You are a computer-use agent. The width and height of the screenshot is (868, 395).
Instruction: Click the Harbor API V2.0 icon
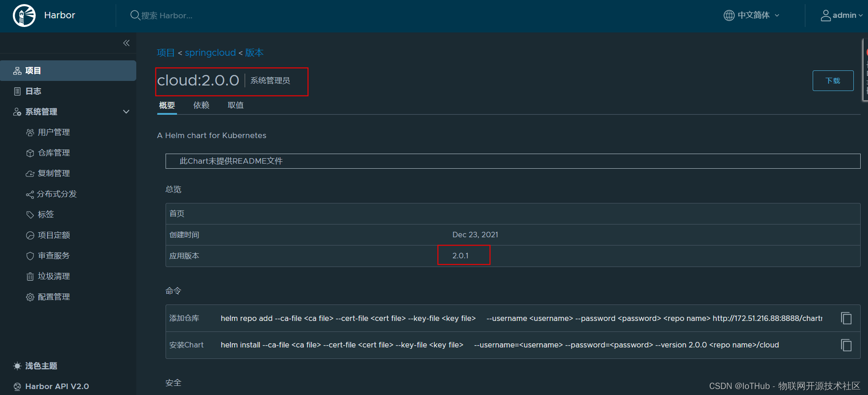coord(17,386)
